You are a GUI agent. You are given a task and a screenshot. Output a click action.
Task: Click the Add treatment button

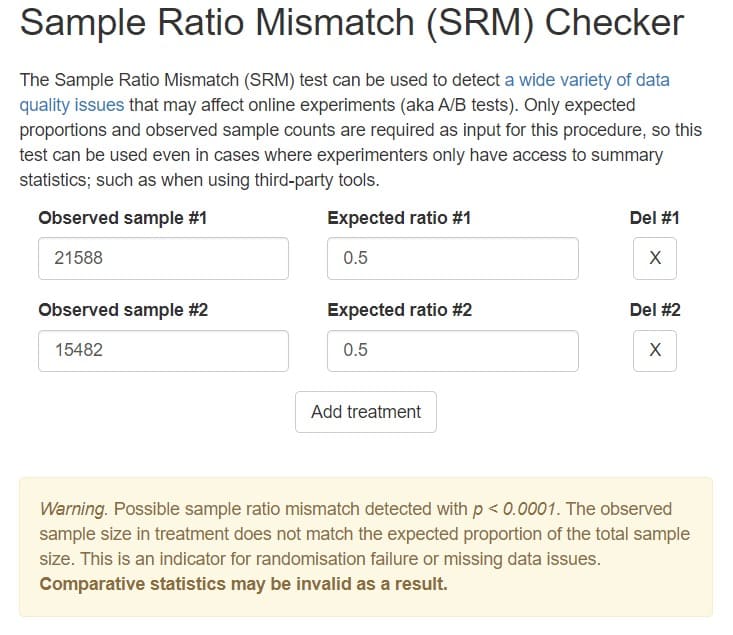click(366, 412)
